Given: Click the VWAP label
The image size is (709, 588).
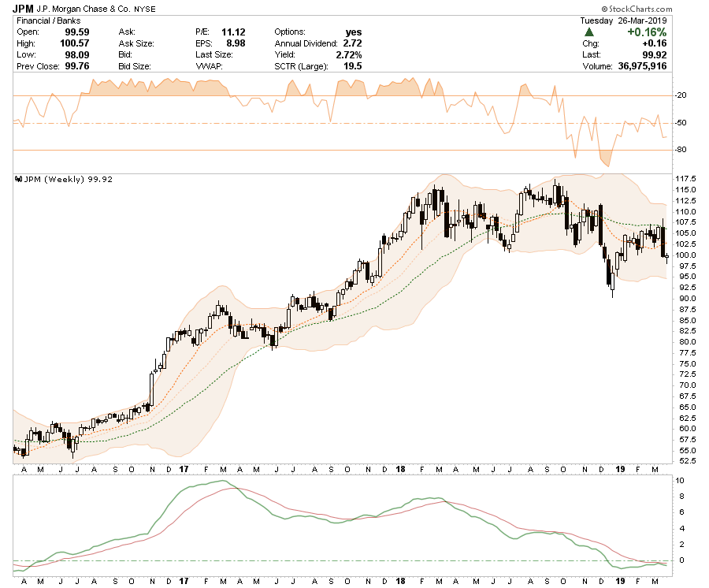Looking at the screenshot, I should pos(210,66).
